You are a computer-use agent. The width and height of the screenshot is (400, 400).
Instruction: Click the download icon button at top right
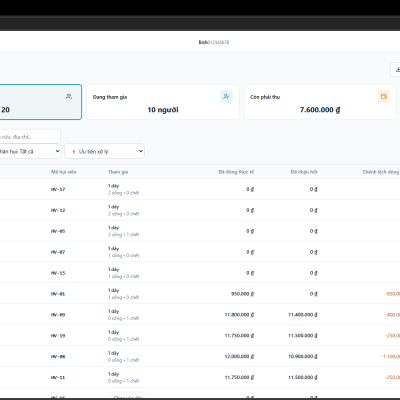pyautogui.click(x=396, y=70)
